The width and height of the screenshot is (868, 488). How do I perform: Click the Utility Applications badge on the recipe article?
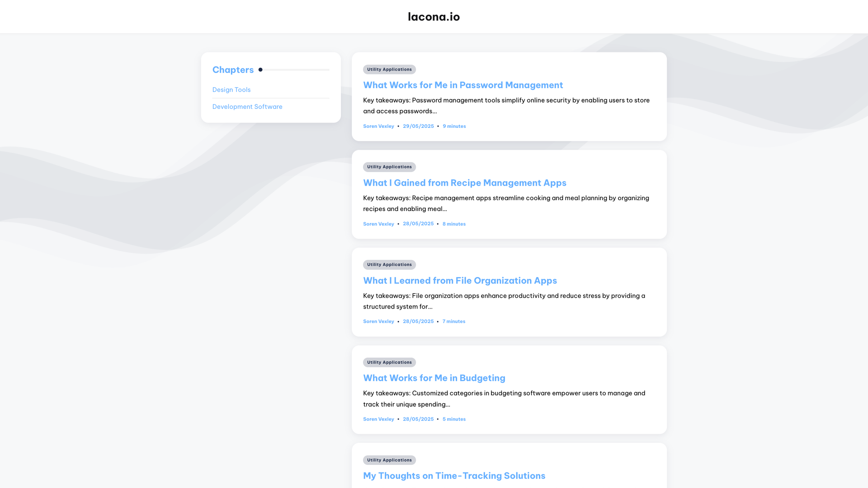(x=389, y=167)
